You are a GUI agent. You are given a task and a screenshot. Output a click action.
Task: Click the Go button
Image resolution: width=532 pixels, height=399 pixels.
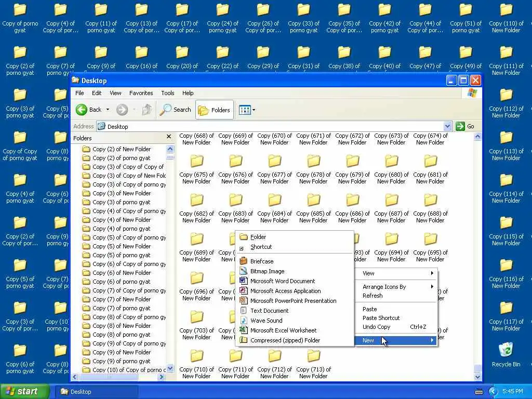(465, 126)
